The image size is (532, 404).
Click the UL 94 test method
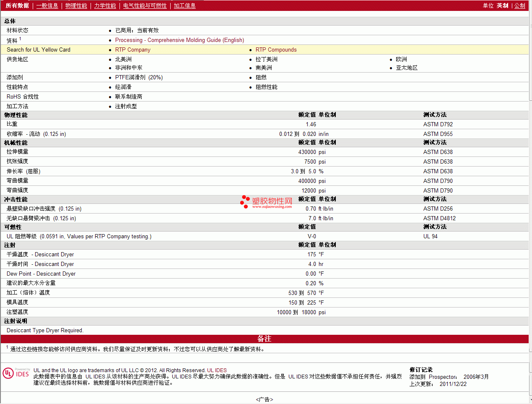coord(430,236)
